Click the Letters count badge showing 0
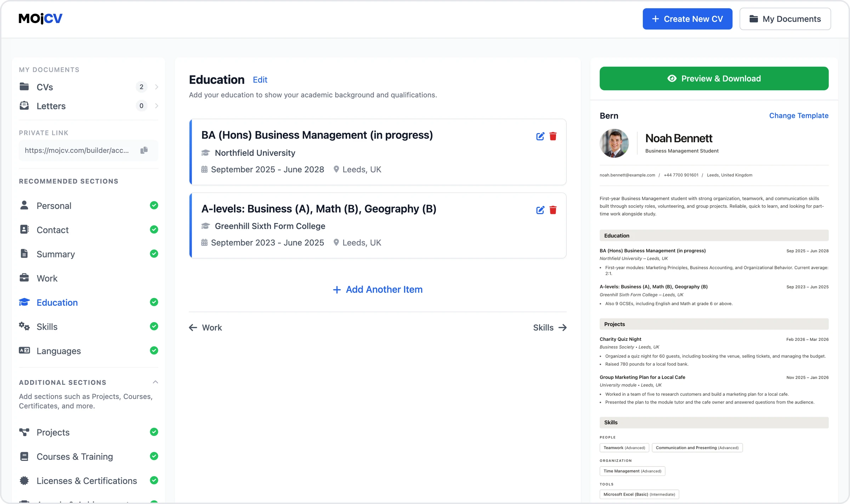 click(x=141, y=106)
